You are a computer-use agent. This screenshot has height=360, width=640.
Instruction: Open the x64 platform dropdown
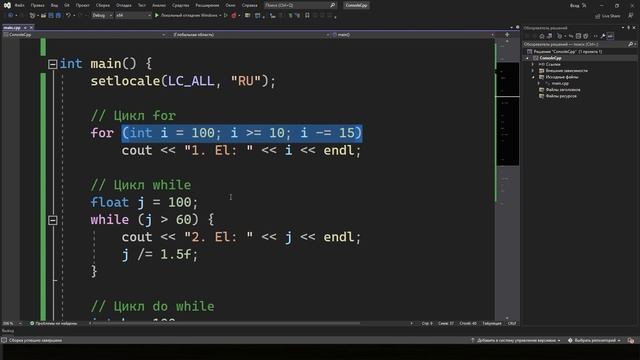(x=133, y=16)
